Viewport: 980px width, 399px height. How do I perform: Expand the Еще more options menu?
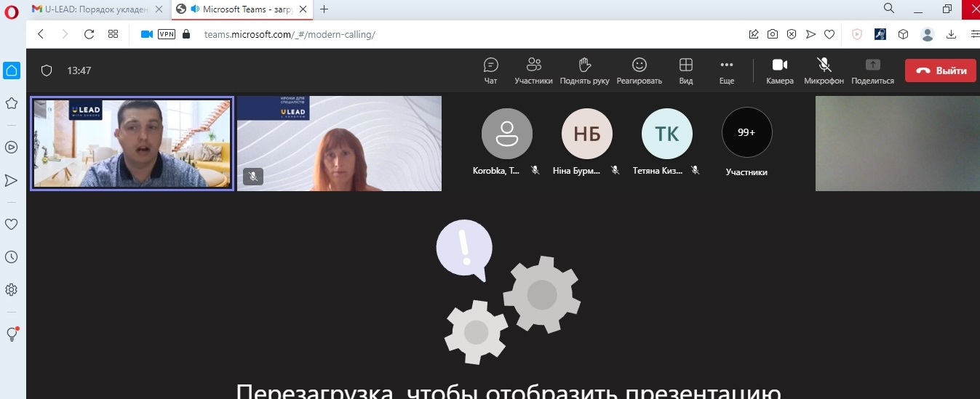point(726,70)
